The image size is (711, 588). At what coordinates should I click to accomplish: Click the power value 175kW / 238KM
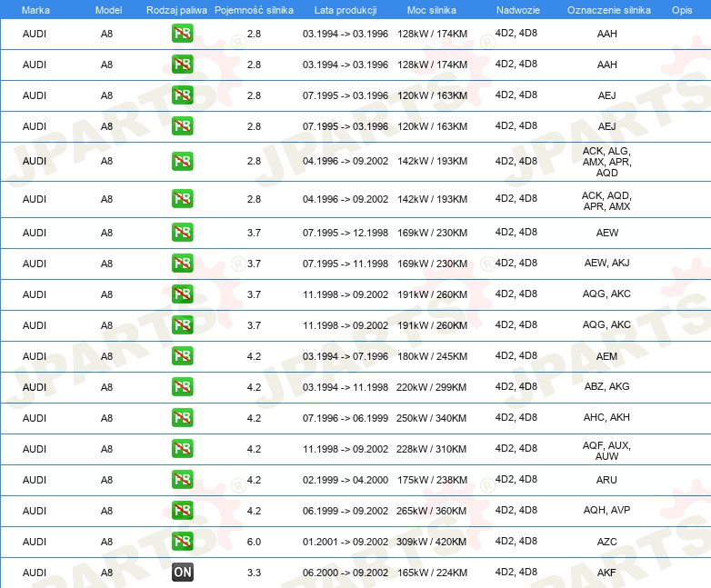(432, 480)
